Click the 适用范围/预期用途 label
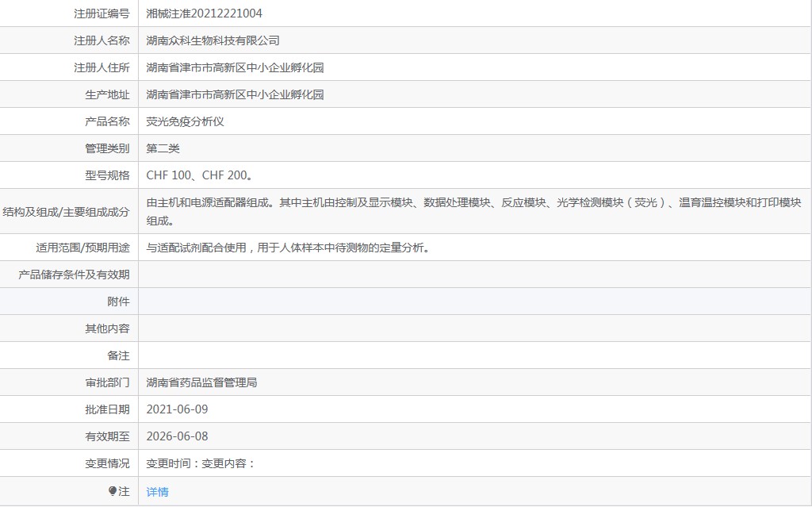The height and width of the screenshot is (507, 812). [82, 248]
